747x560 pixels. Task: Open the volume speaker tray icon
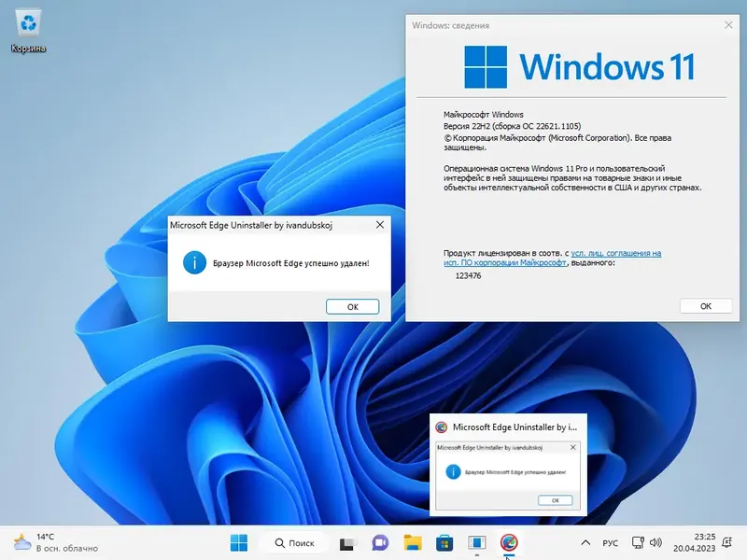(655, 542)
